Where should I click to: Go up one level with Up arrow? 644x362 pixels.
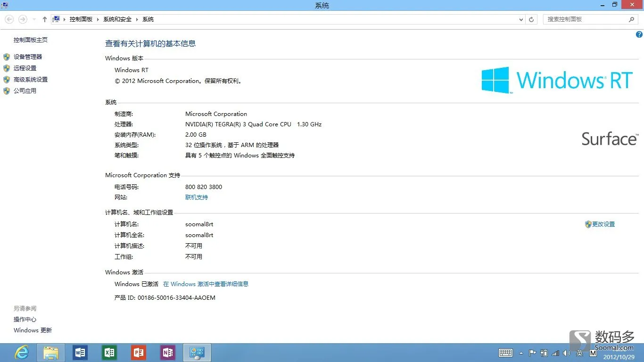(45, 19)
